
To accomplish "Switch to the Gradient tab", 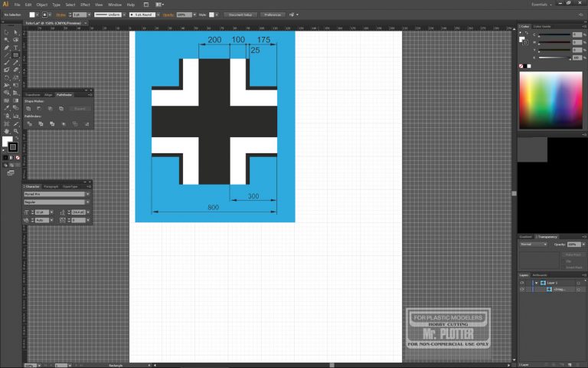I will pyautogui.click(x=525, y=237).
